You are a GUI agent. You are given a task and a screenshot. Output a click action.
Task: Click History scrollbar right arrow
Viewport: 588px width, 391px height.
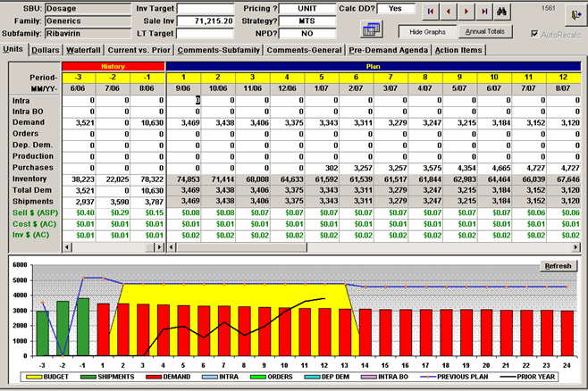click(x=159, y=247)
